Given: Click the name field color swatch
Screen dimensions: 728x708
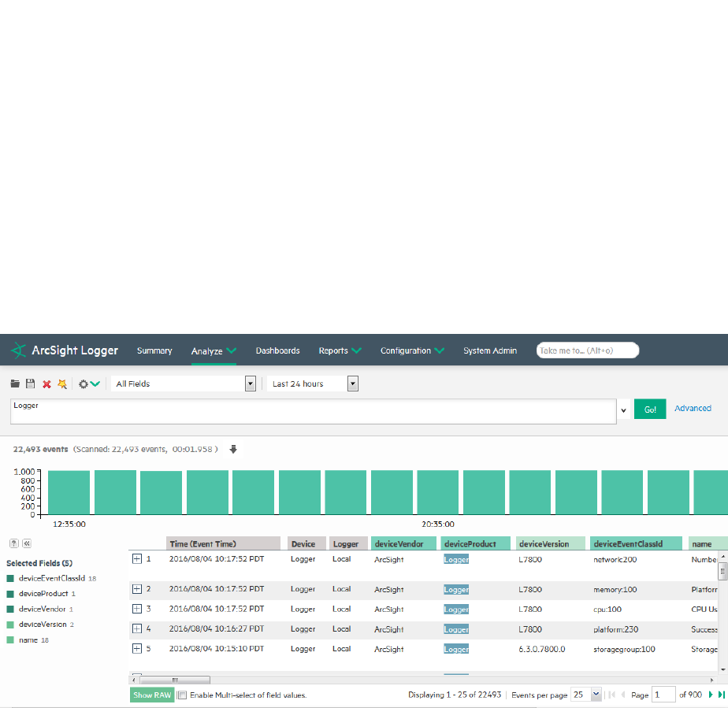Looking at the screenshot, I should click(x=10, y=639).
